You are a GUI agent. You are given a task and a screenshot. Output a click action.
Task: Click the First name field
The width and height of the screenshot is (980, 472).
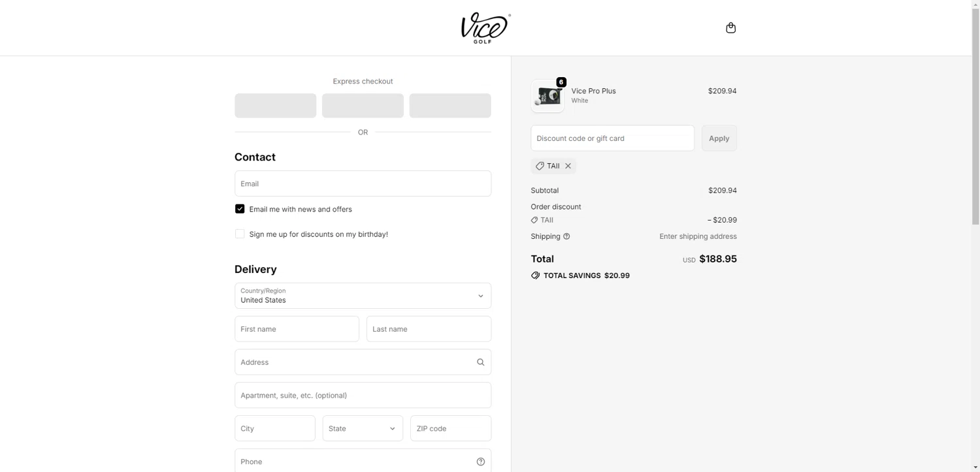[x=297, y=329]
